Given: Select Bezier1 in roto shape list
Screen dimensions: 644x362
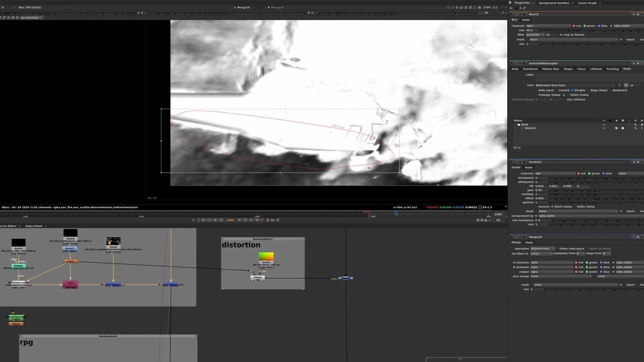Looking at the screenshot, I should tap(531, 128).
